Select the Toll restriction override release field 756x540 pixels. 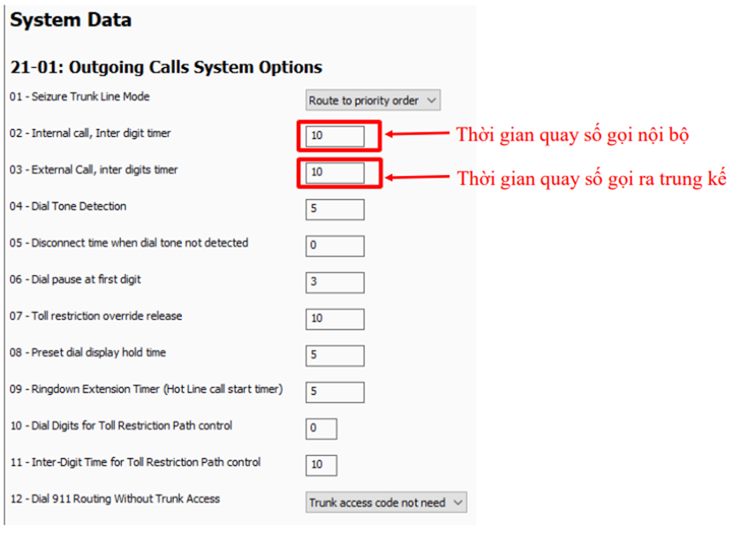click(335, 319)
